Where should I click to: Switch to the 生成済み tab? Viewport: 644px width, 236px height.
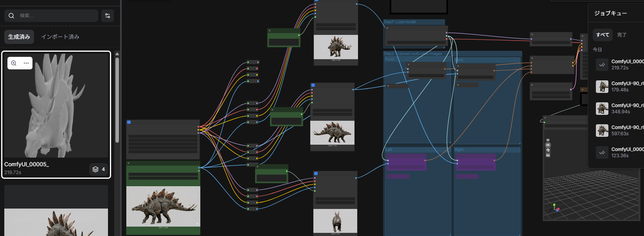pos(19,37)
